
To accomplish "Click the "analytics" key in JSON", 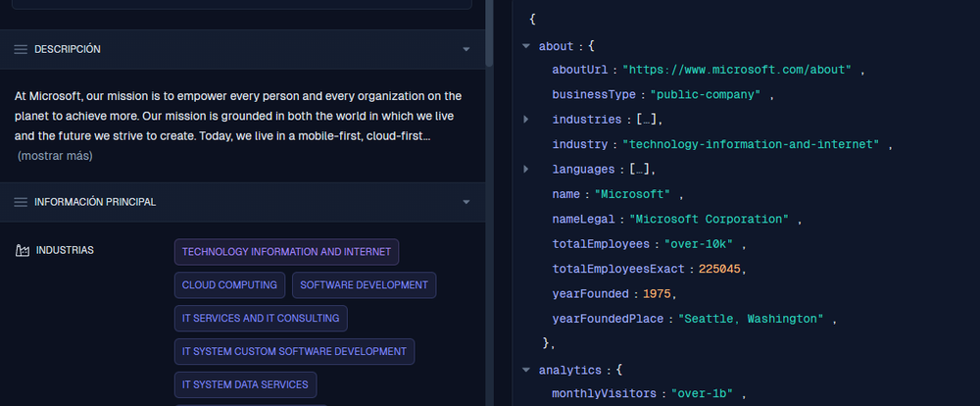I will pyautogui.click(x=569, y=371).
